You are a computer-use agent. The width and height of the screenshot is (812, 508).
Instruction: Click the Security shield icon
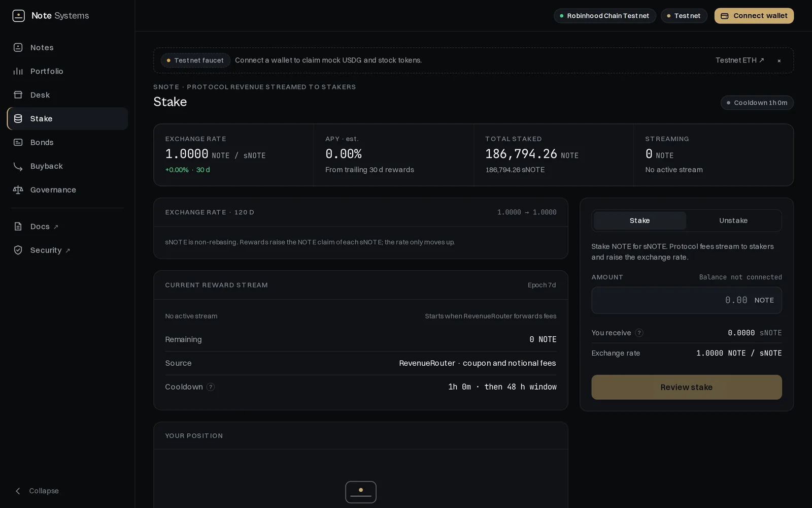click(18, 250)
